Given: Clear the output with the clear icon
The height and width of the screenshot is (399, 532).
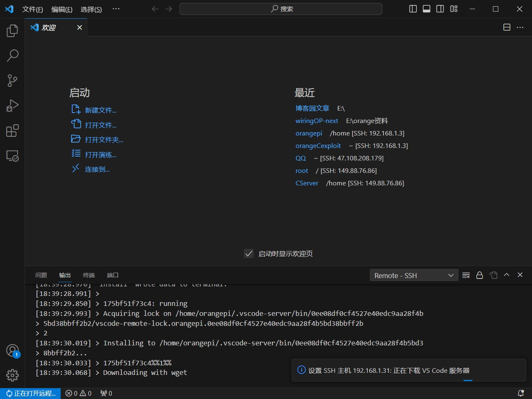Looking at the screenshot, I should click(x=466, y=275).
